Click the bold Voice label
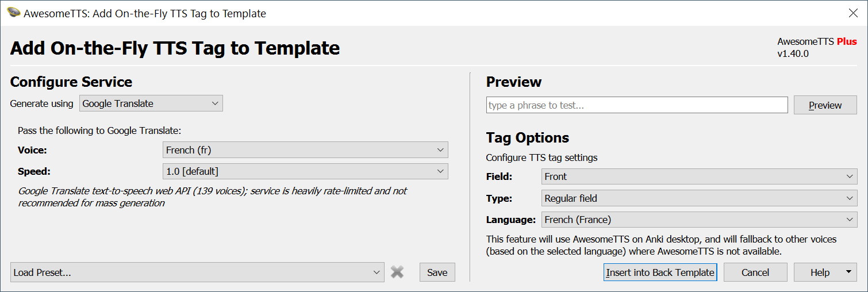The height and width of the screenshot is (292, 868). pos(32,150)
